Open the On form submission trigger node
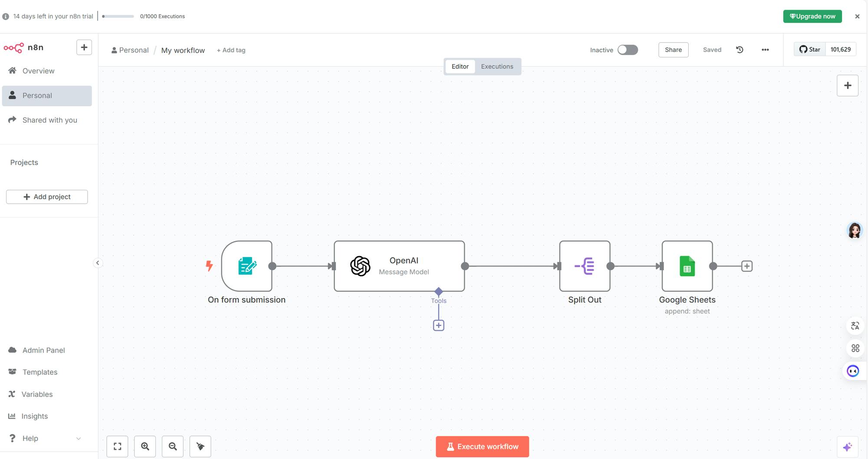 [x=247, y=266]
